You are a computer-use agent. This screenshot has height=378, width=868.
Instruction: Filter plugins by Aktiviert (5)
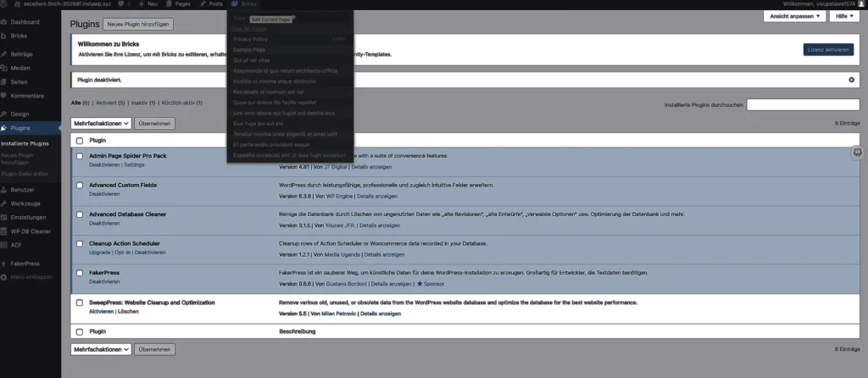(x=110, y=103)
